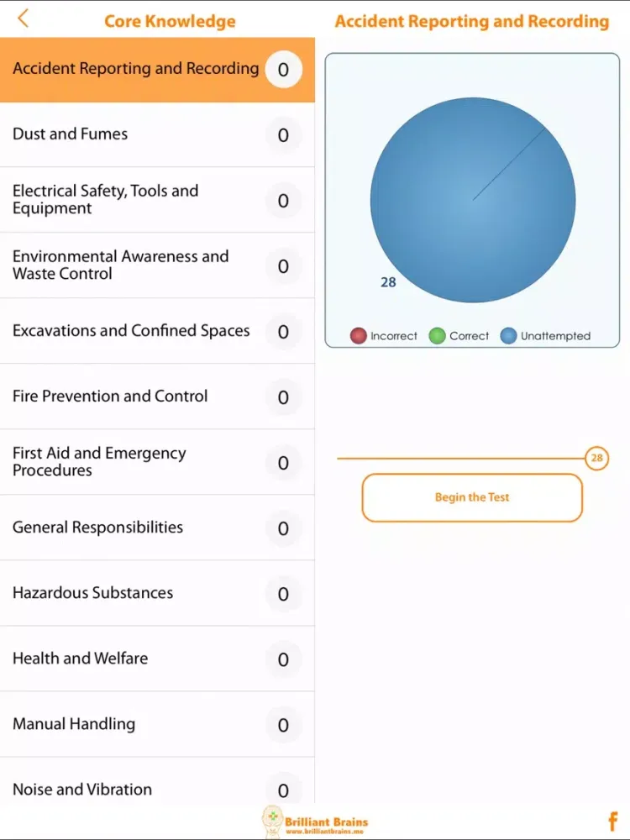The width and height of the screenshot is (630, 840).
Task: Tap the back arrow icon
Action: point(24,18)
